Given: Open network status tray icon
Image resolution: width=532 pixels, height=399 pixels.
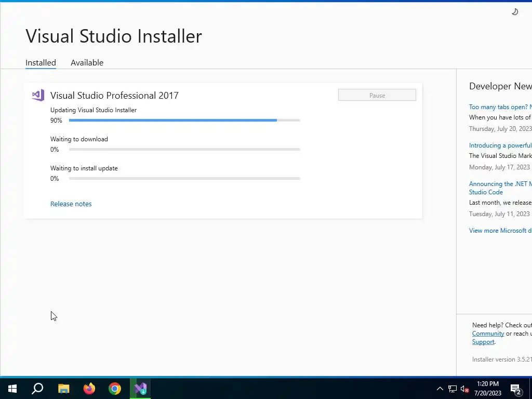Looking at the screenshot, I should [x=453, y=389].
